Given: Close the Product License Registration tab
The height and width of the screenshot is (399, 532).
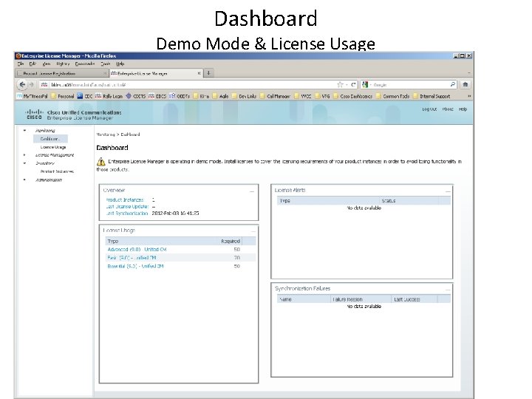Looking at the screenshot, I should point(104,73).
